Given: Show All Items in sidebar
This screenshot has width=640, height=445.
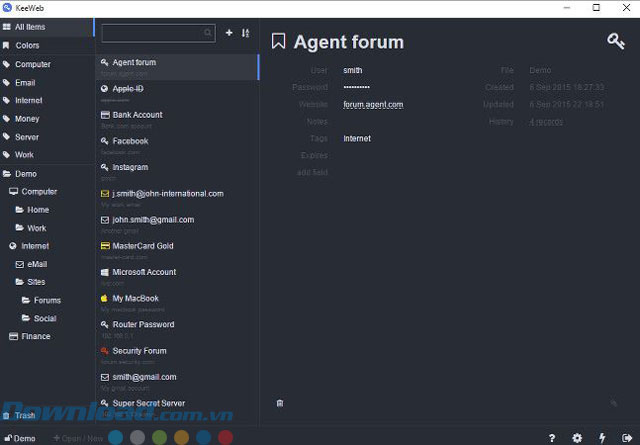Looking at the screenshot, I should click(x=47, y=27).
